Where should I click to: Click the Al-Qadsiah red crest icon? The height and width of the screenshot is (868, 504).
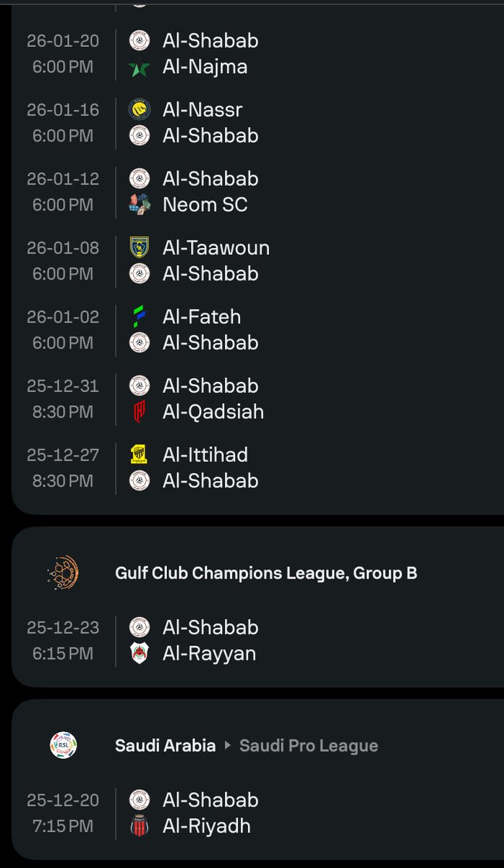click(140, 412)
